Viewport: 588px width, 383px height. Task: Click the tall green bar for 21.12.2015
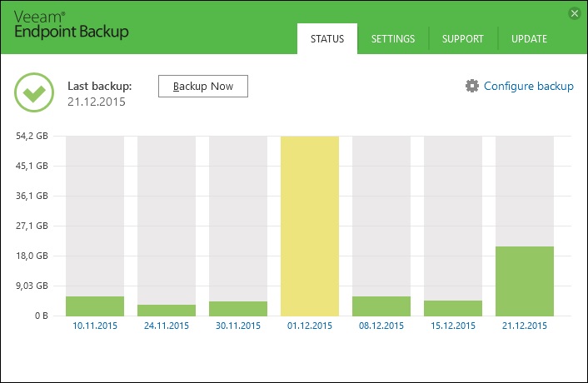point(525,281)
